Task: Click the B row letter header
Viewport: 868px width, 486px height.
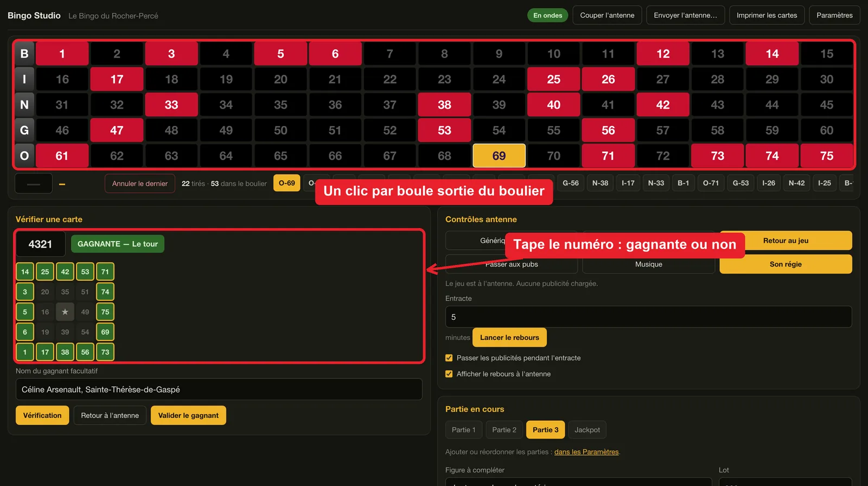Action: click(24, 54)
